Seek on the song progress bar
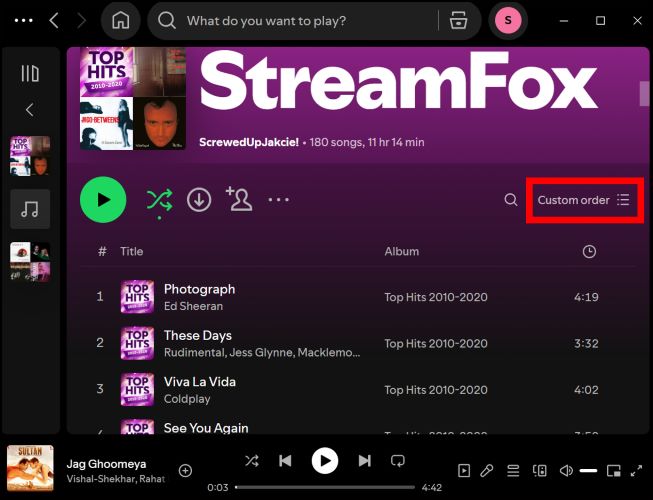Screen dimensions: 653x500 325,487
